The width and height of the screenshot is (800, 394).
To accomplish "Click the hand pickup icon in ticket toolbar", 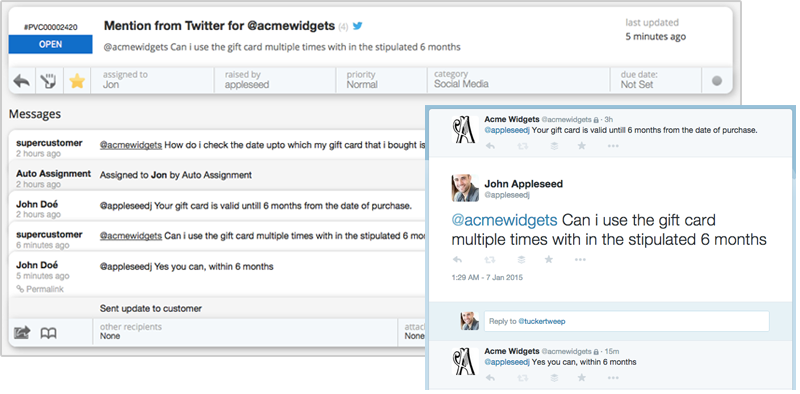I will tap(48, 81).
